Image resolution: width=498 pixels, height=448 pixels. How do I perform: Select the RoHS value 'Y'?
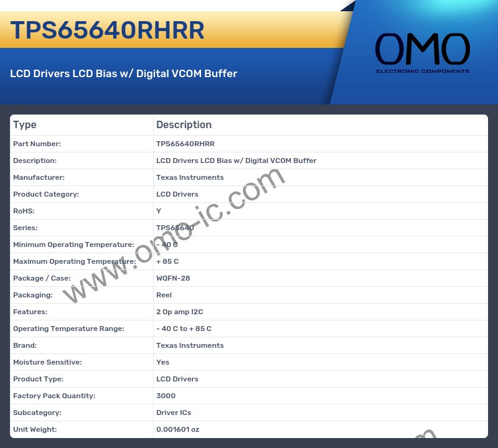coord(159,211)
